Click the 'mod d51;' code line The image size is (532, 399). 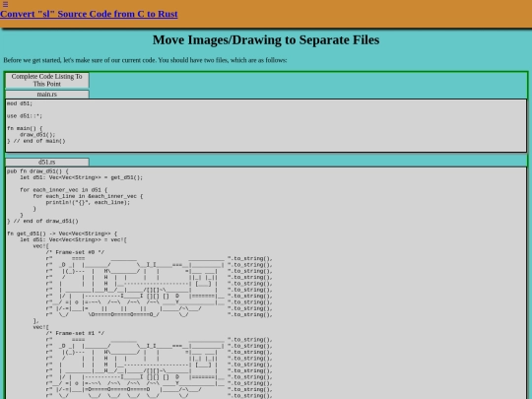(x=20, y=103)
